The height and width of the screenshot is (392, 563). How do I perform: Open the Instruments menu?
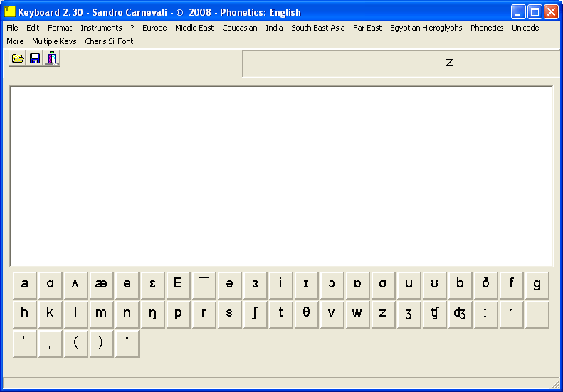101,28
